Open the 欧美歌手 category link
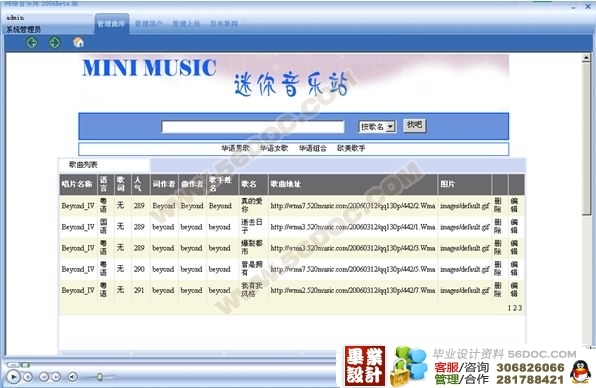Image resolution: width=596 pixels, height=388 pixels. click(351, 148)
